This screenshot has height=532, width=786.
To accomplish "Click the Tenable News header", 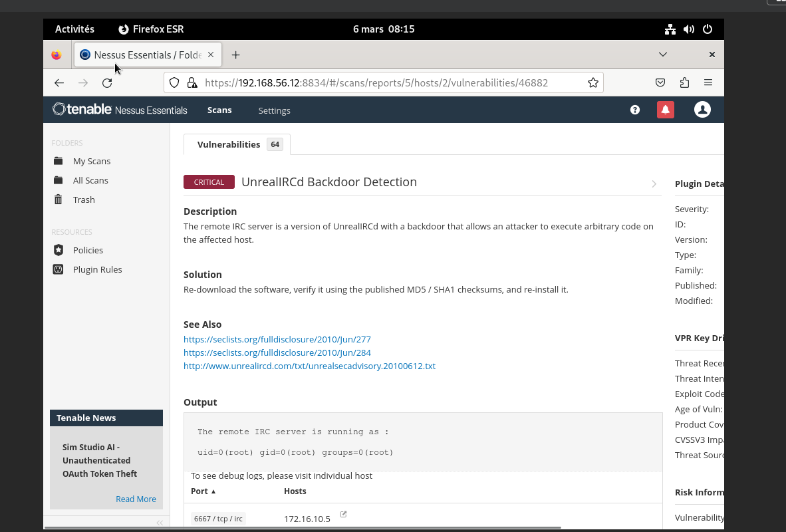I will (x=106, y=418).
